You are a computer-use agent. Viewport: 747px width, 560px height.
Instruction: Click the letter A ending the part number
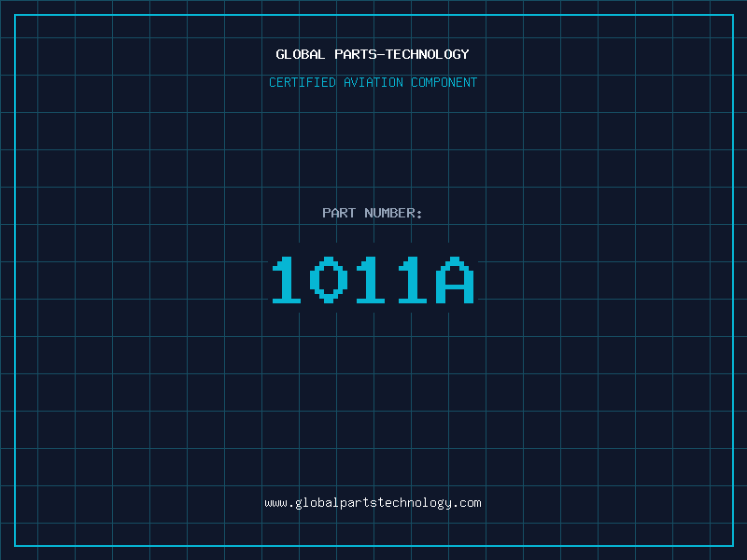[x=456, y=280]
